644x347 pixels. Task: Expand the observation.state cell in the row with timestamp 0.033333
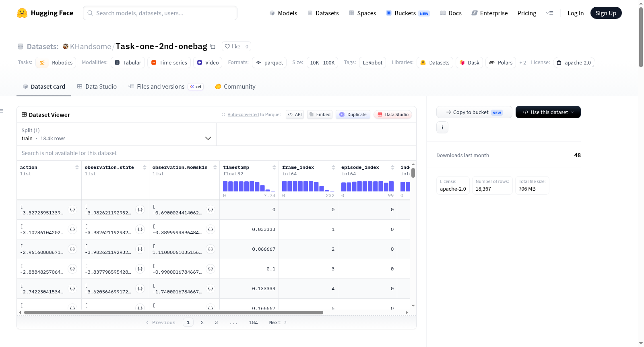tap(140, 229)
